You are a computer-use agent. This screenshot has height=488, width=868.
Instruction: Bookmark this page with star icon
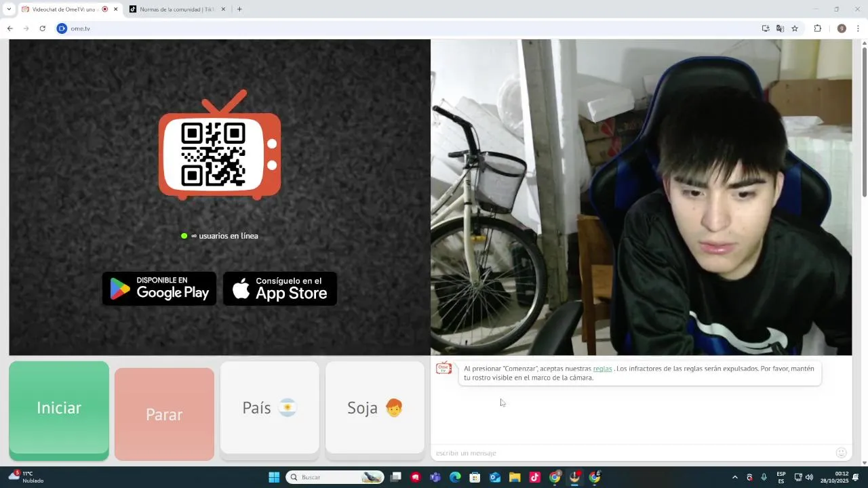point(795,28)
